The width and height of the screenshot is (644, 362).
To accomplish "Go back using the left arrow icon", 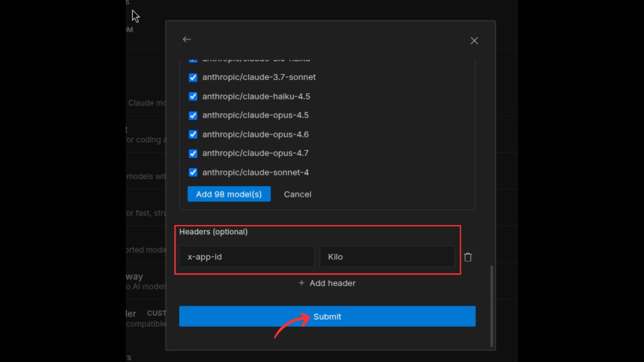I will click(187, 40).
